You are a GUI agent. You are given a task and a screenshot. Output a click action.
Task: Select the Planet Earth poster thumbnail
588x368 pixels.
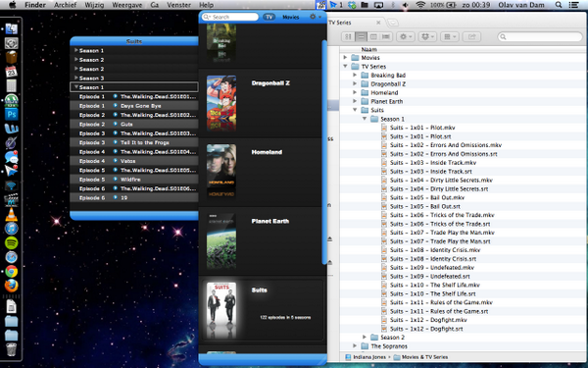[221, 241]
